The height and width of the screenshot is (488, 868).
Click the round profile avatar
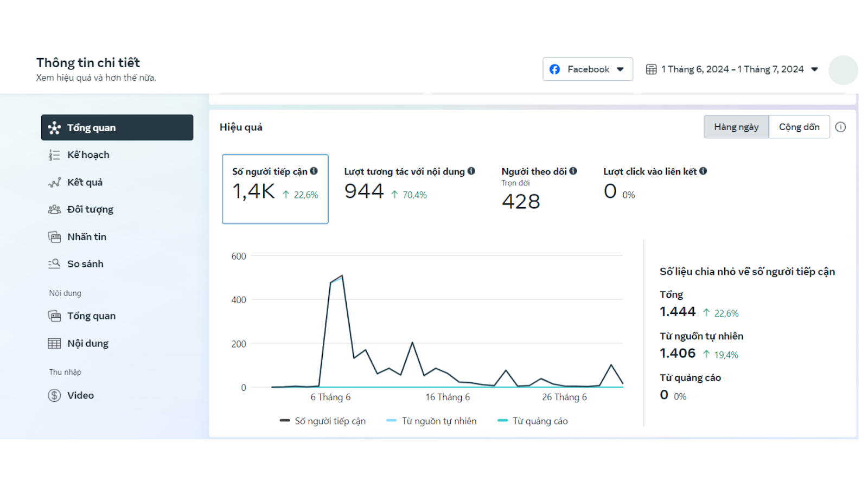coord(843,70)
